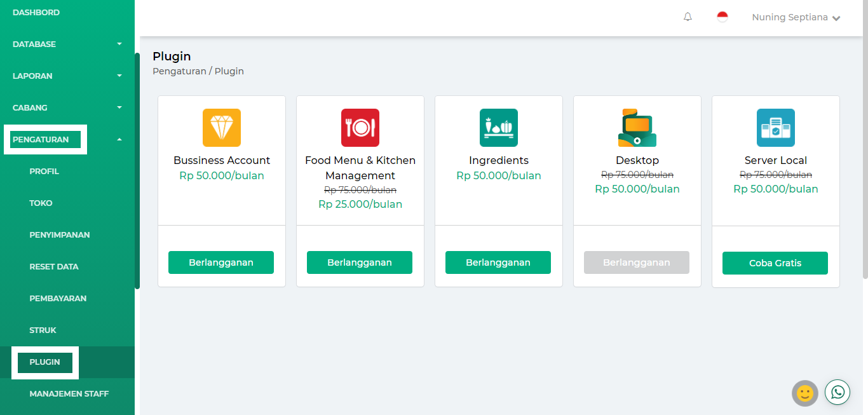Click the Food Menu & Kitchen Management icon
This screenshot has width=868, height=415.
pyautogui.click(x=360, y=128)
